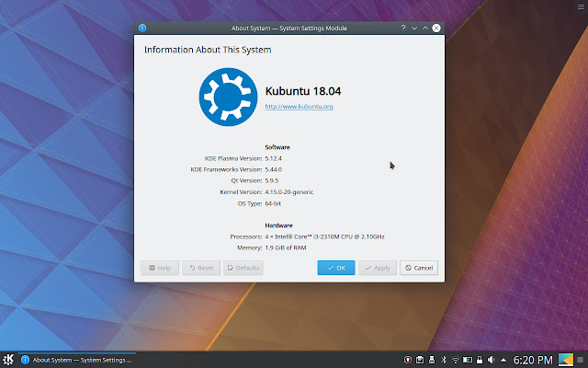The width and height of the screenshot is (588, 368).
Task: Click the colorful desktop pager icon
Action: (566, 360)
